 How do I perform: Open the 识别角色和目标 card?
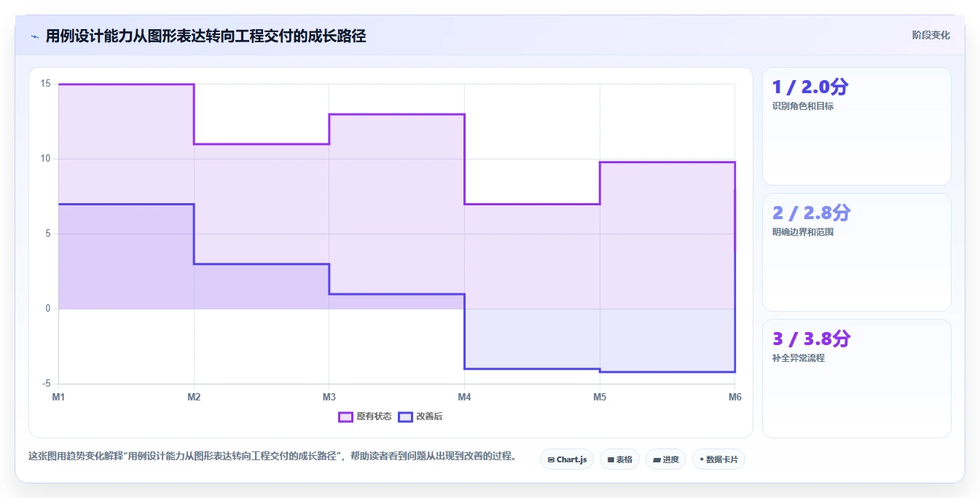(857, 127)
